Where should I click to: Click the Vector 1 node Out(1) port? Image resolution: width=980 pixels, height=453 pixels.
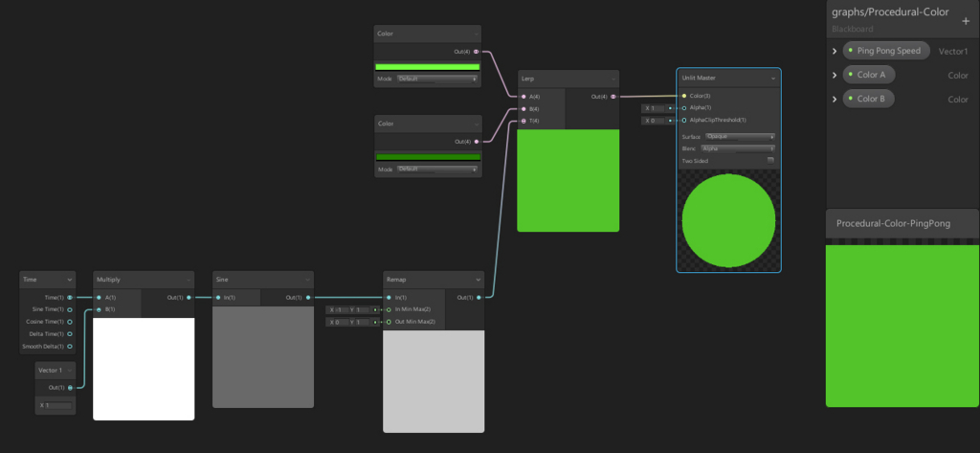69,388
